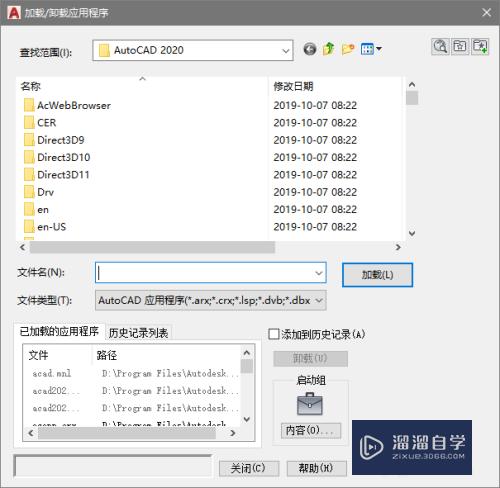
Task: Create a new folder icon
Action: (348, 49)
